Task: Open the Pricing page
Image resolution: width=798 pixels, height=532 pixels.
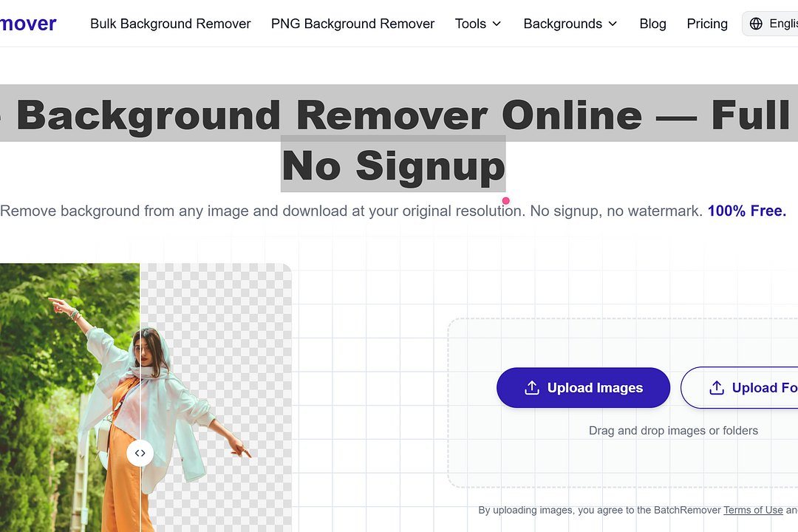Action: pyautogui.click(x=707, y=24)
